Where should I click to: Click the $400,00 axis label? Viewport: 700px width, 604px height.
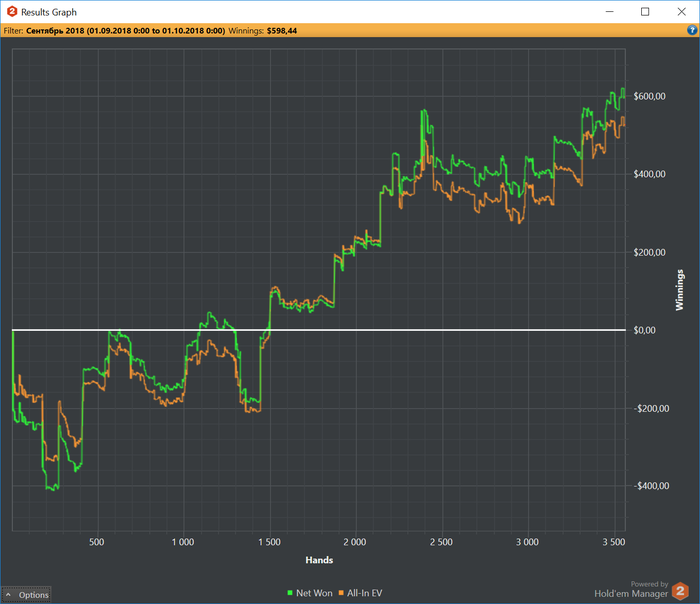650,175
